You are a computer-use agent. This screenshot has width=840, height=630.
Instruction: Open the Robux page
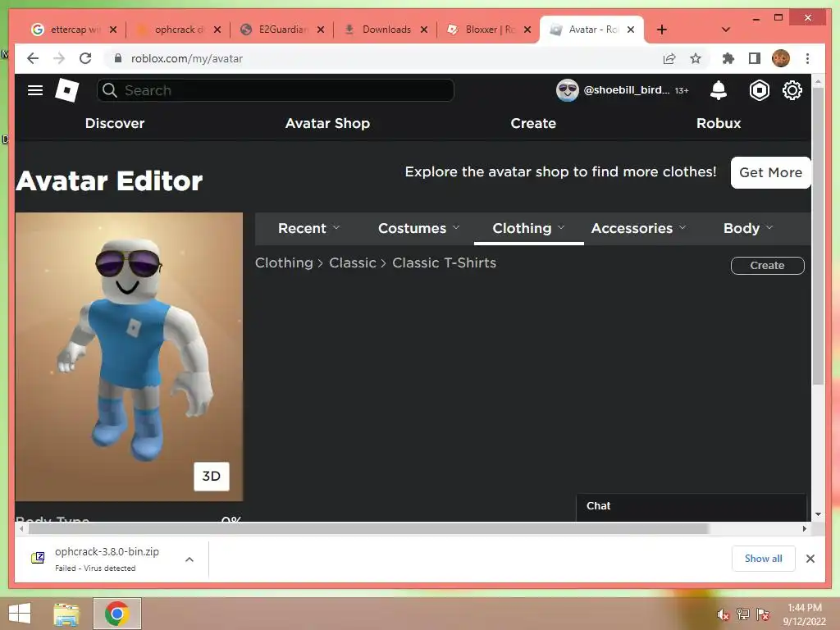(719, 123)
